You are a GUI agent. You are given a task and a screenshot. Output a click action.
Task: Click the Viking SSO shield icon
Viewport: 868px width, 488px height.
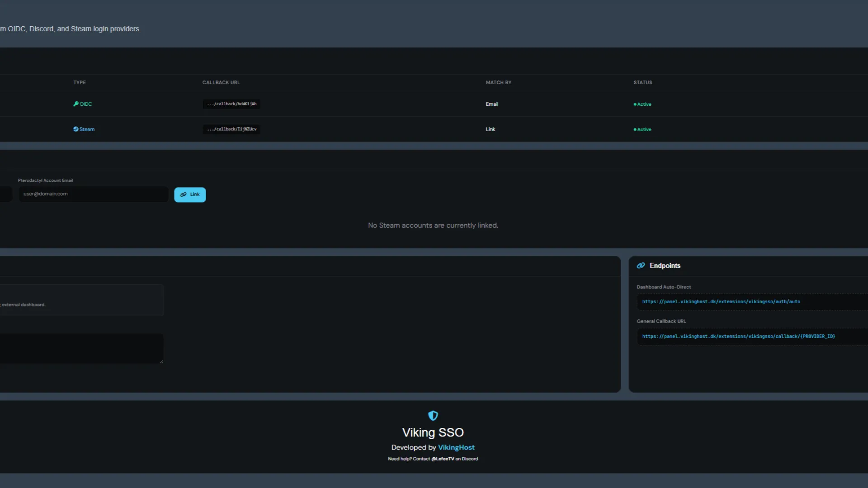433,416
